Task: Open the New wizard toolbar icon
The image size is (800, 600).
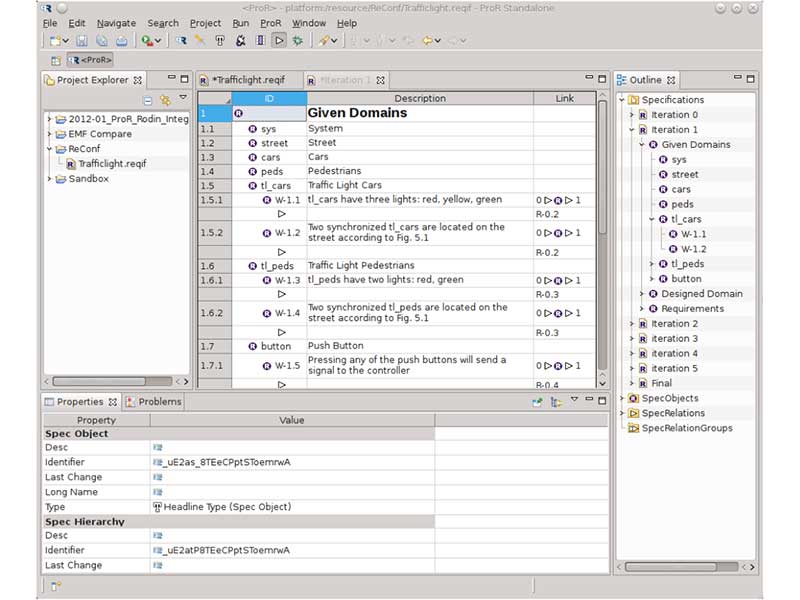Action: pyautogui.click(x=55, y=41)
